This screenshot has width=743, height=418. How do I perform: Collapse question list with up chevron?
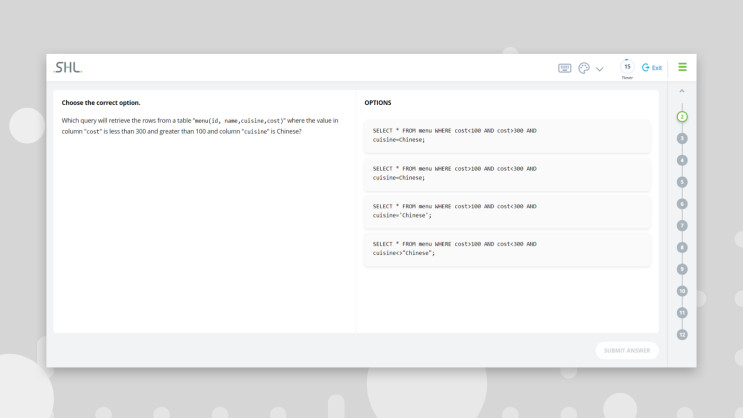682,91
